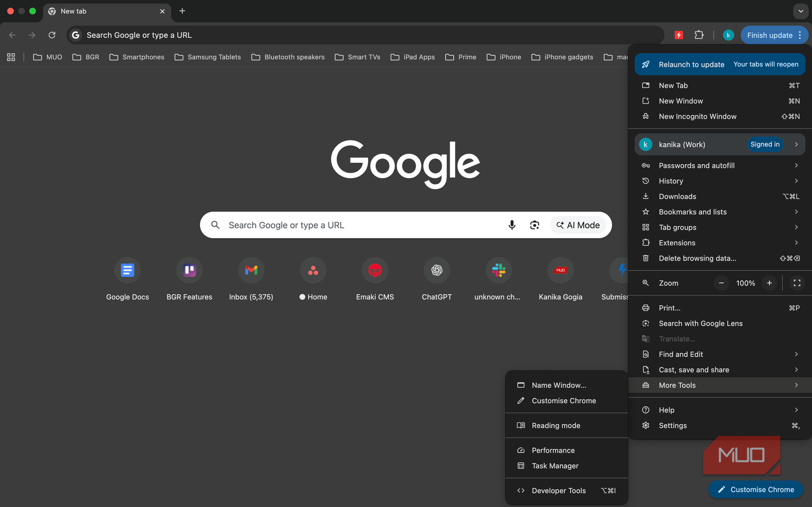Click Relaunch to update

pos(691,64)
